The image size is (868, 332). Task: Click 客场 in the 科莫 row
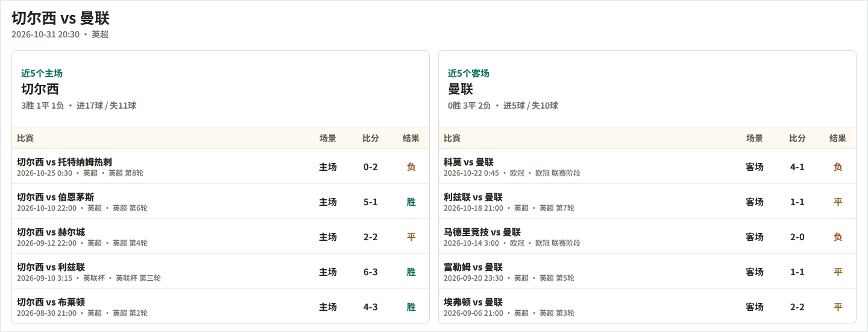click(x=755, y=167)
